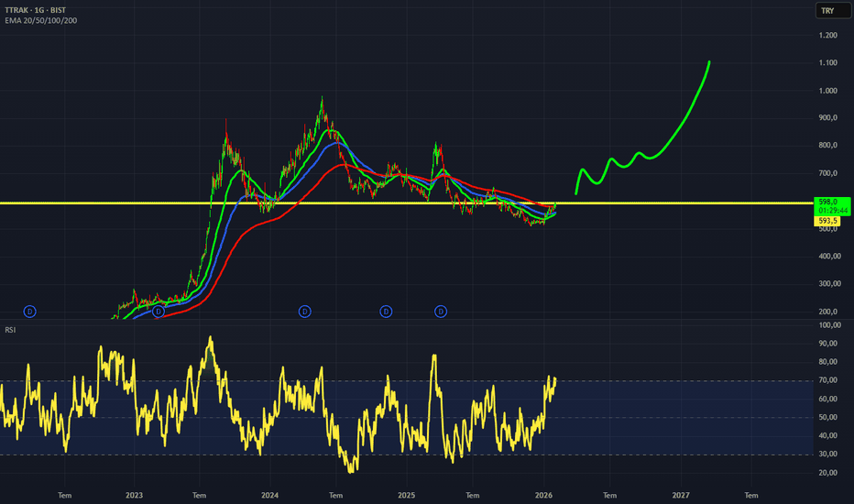Click the 30,00 RSI scale label
The width and height of the screenshot is (854, 504).
pyautogui.click(x=827, y=454)
